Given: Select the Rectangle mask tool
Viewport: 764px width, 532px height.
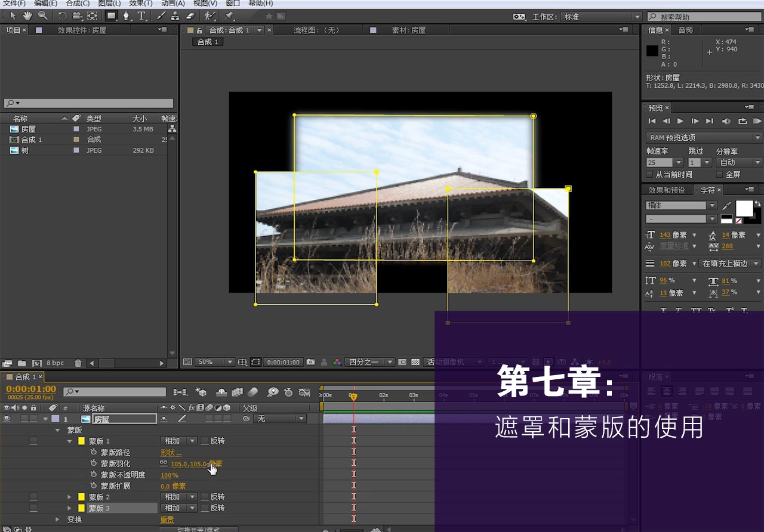Looking at the screenshot, I should pos(112,16).
